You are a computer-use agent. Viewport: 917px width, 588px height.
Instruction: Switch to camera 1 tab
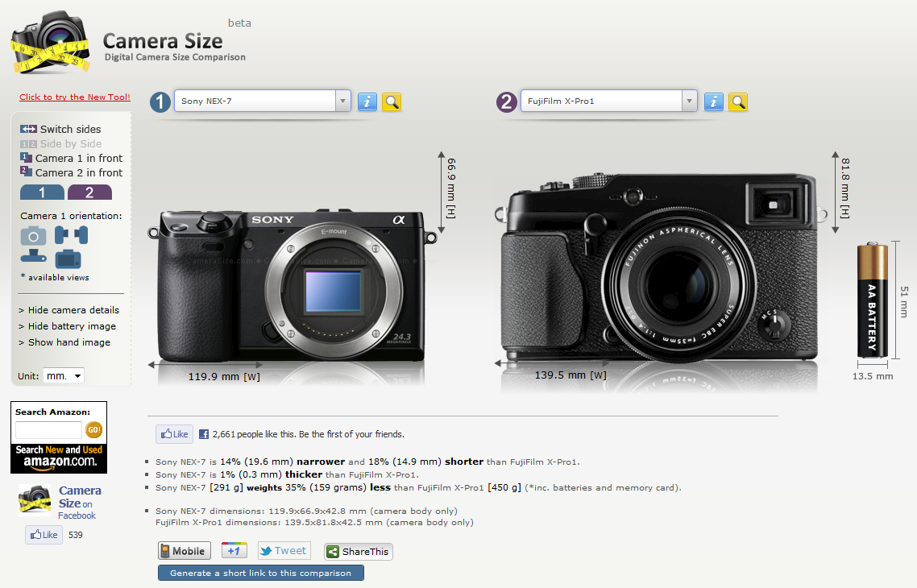click(42, 193)
